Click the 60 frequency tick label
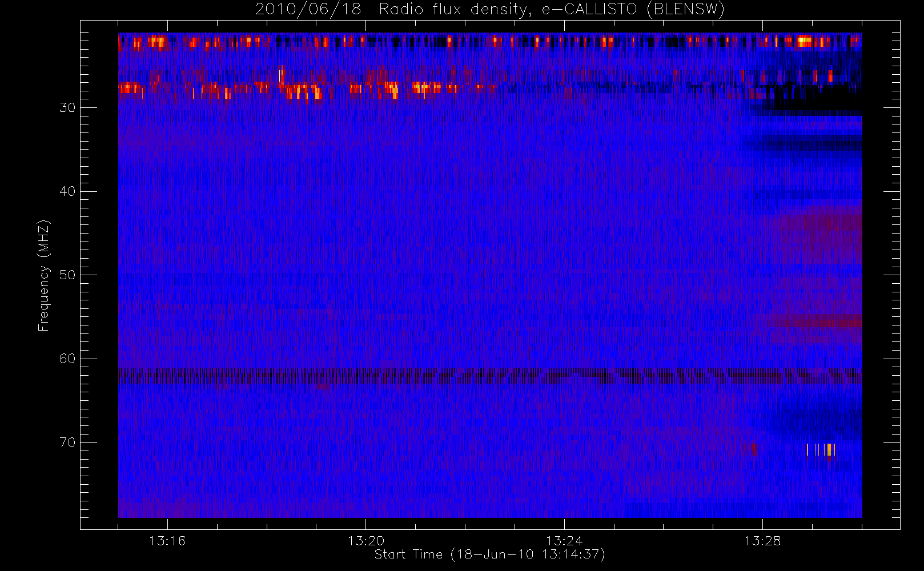The image size is (924, 571). [x=67, y=359]
